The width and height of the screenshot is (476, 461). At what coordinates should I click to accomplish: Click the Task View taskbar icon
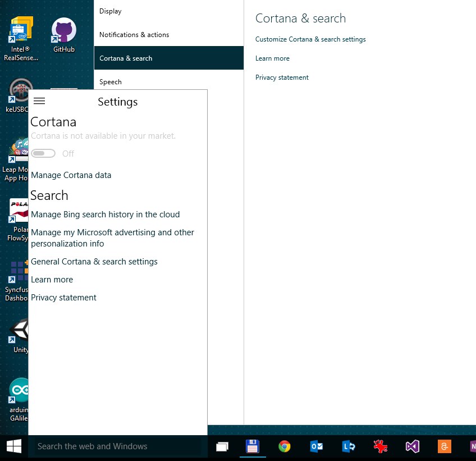click(x=222, y=446)
